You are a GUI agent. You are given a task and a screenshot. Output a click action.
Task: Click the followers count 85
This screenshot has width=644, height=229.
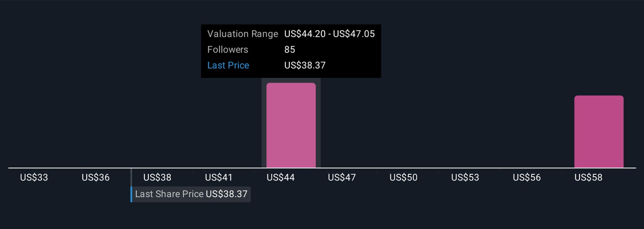(x=290, y=50)
